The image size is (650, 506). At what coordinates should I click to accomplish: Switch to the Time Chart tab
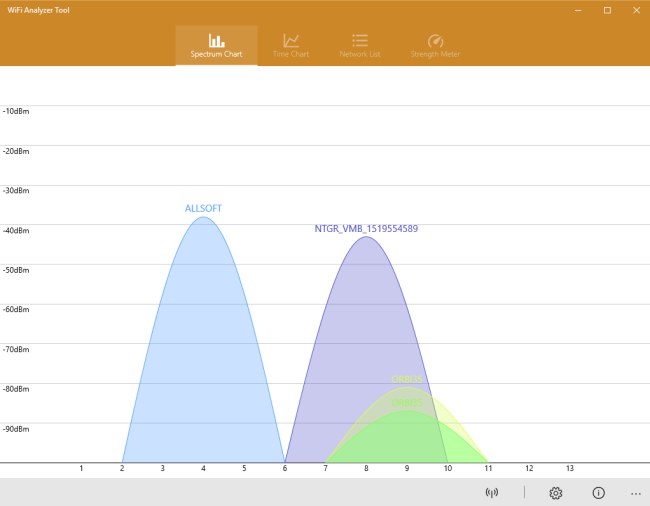tap(291, 46)
